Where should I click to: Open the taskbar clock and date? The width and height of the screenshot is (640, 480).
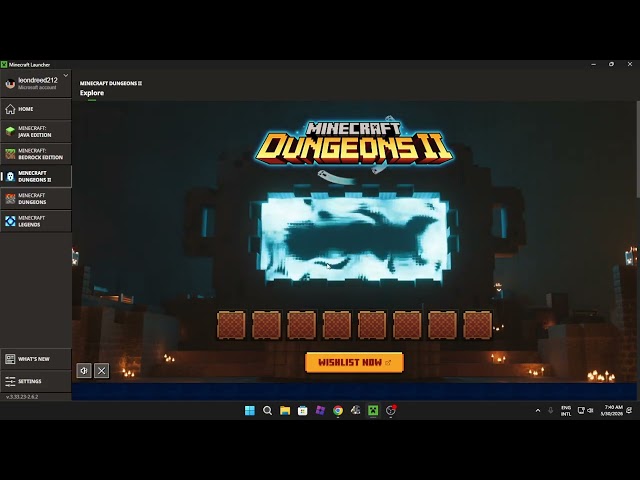[611, 411]
